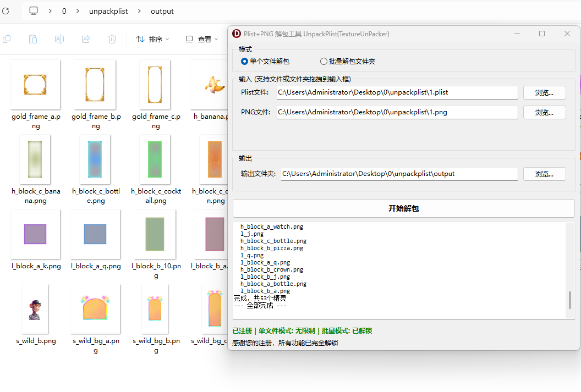Click the UnpackPlist logo in the title bar
Image resolution: width=581 pixels, height=392 pixels.
[x=236, y=34]
